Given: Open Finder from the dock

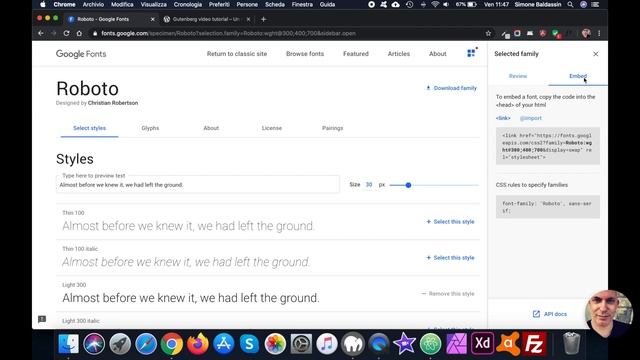Looking at the screenshot, I should pos(68,344).
